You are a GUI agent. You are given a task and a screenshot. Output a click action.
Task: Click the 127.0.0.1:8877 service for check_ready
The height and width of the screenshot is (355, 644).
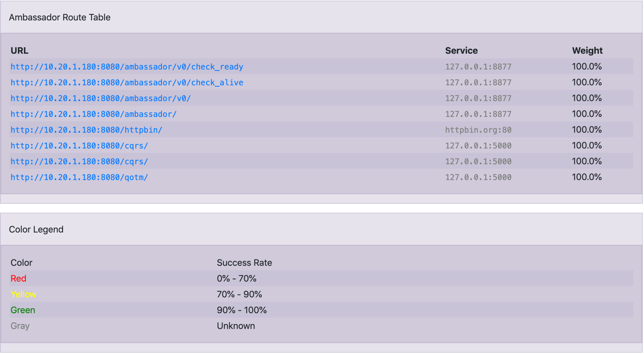[478, 67]
